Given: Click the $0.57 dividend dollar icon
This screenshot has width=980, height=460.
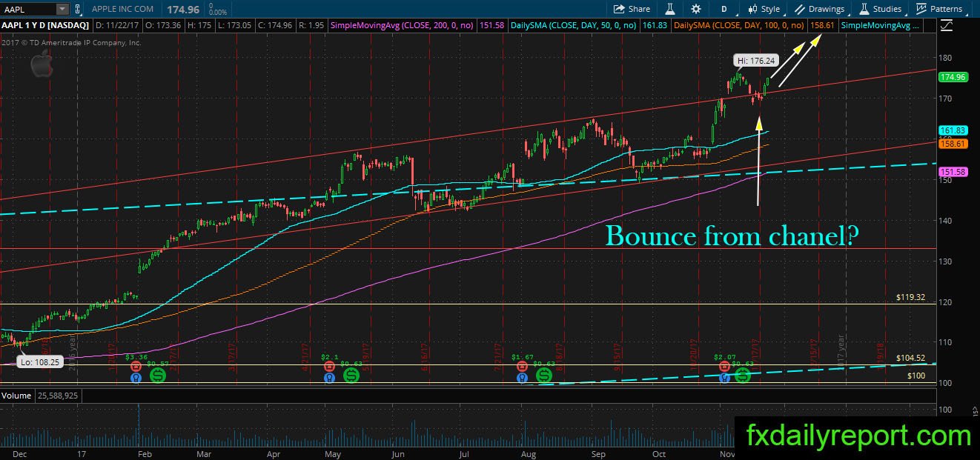Looking at the screenshot, I should coord(158,376).
